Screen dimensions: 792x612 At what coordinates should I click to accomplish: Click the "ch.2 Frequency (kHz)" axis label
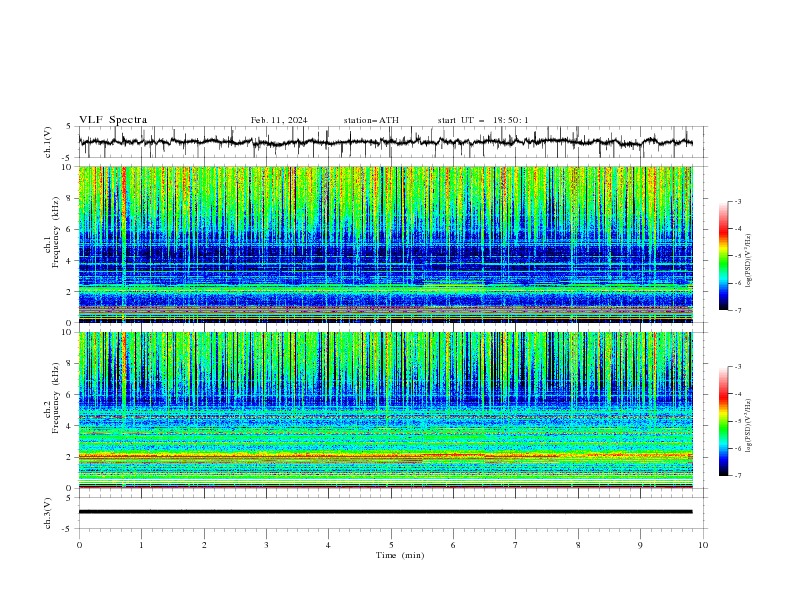point(52,398)
